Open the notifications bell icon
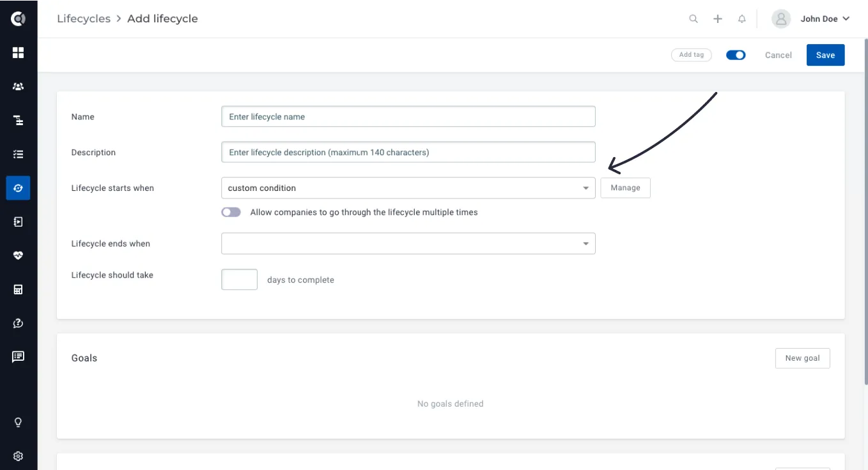The height and width of the screenshot is (470, 868). pyautogui.click(x=742, y=19)
